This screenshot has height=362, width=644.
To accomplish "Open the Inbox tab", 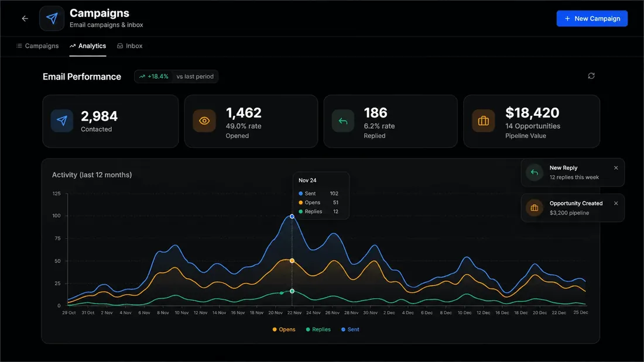I will click(130, 46).
